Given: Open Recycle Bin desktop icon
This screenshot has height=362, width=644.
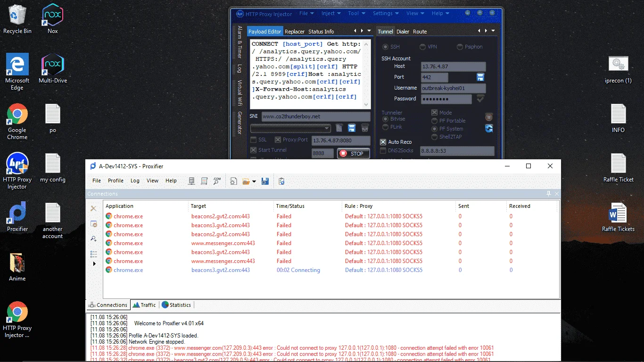Looking at the screenshot, I should click(x=17, y=19).
